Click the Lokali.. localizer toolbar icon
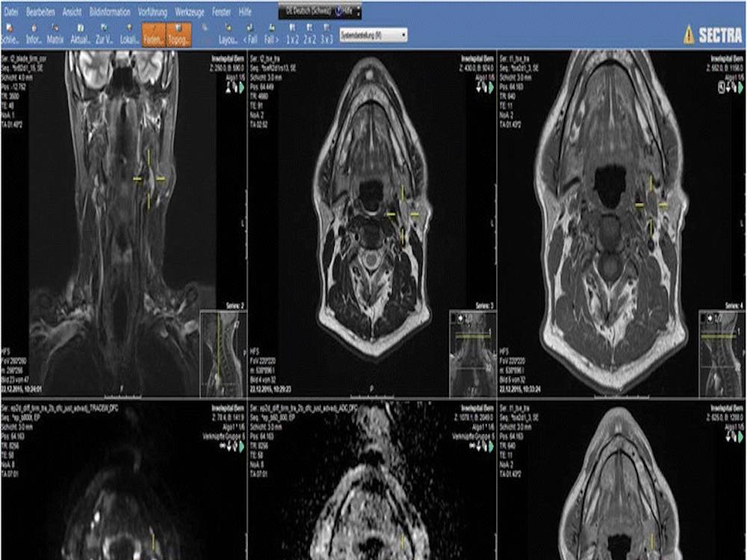The image size is (747, 560). pos(129,35)
